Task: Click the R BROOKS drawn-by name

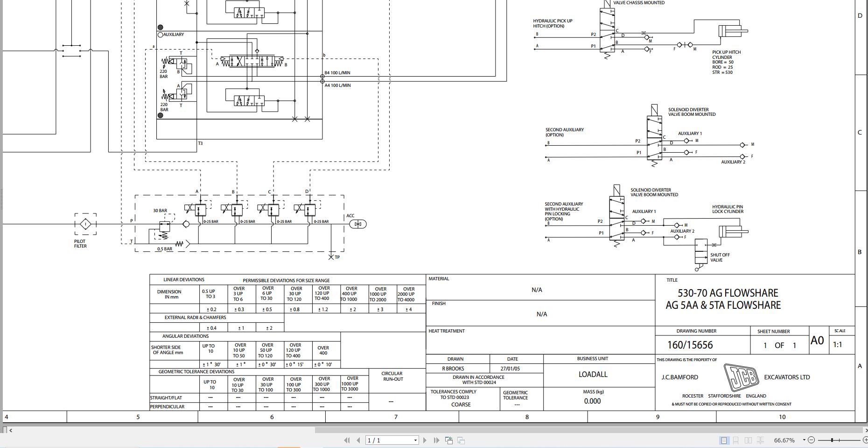Action: [x=453, y=369]
